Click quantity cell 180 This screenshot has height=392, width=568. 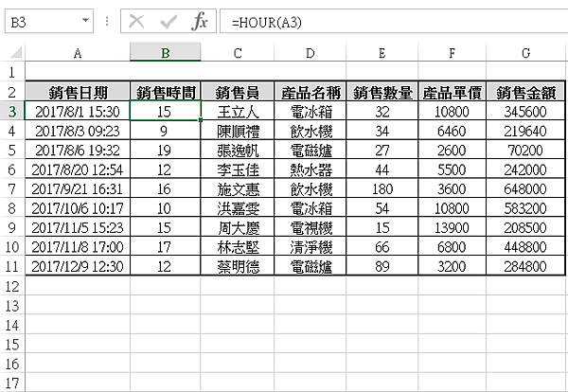coord(382,188)
